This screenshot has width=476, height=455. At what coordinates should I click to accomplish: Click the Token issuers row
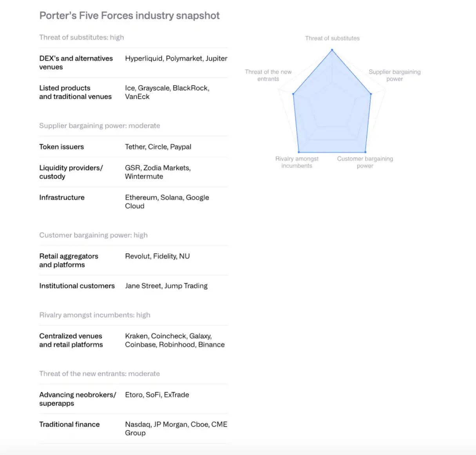[133, 147]
